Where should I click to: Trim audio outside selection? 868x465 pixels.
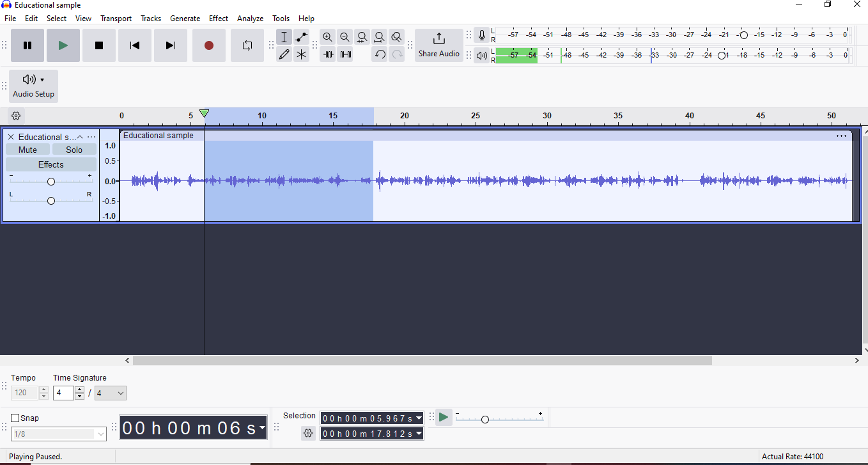(x=328, y=54)
